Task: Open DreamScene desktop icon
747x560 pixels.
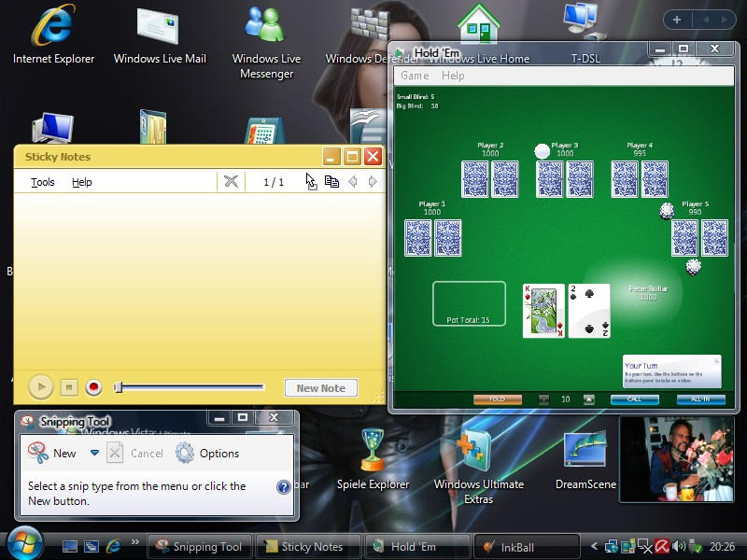Action: point(585,459)
